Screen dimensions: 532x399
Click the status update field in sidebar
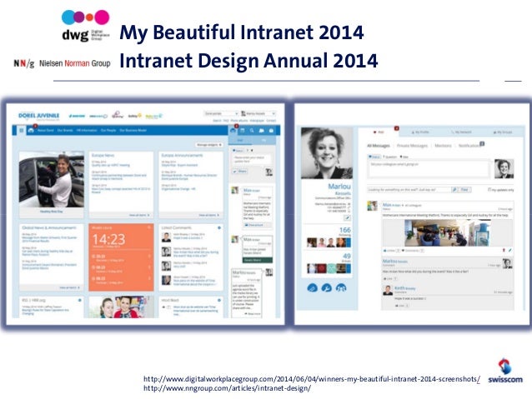click(252, 160)
